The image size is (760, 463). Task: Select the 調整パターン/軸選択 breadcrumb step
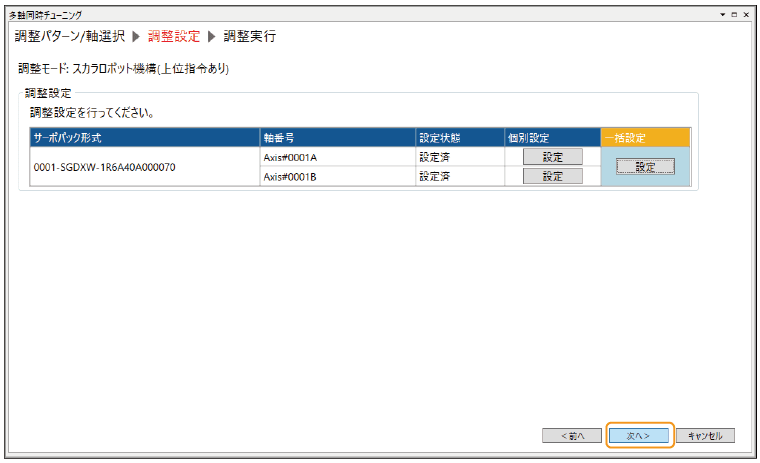[70, 37]
